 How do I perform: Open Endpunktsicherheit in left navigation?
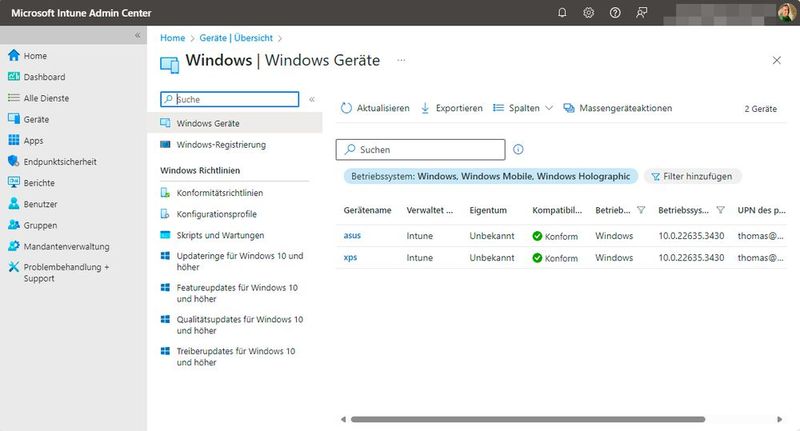coord(60,162)
